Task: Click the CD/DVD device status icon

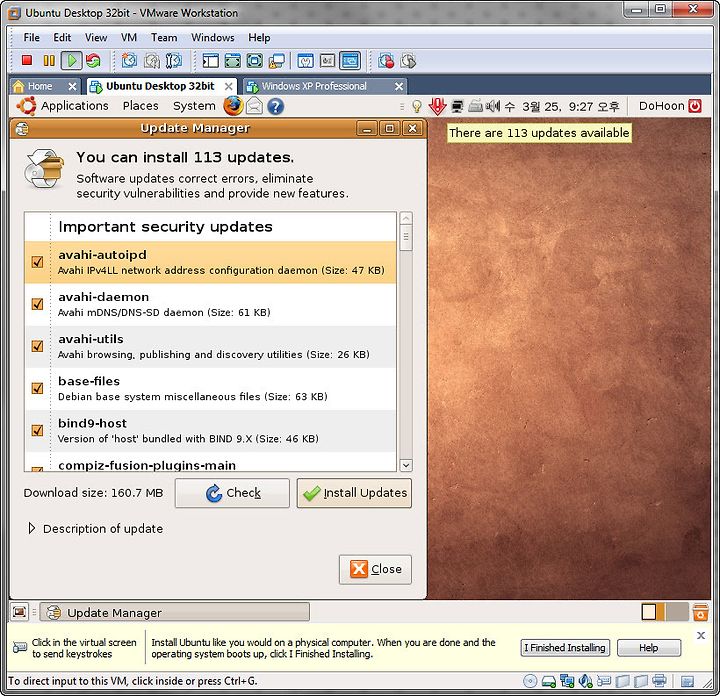Action: (x=530, y=681)
